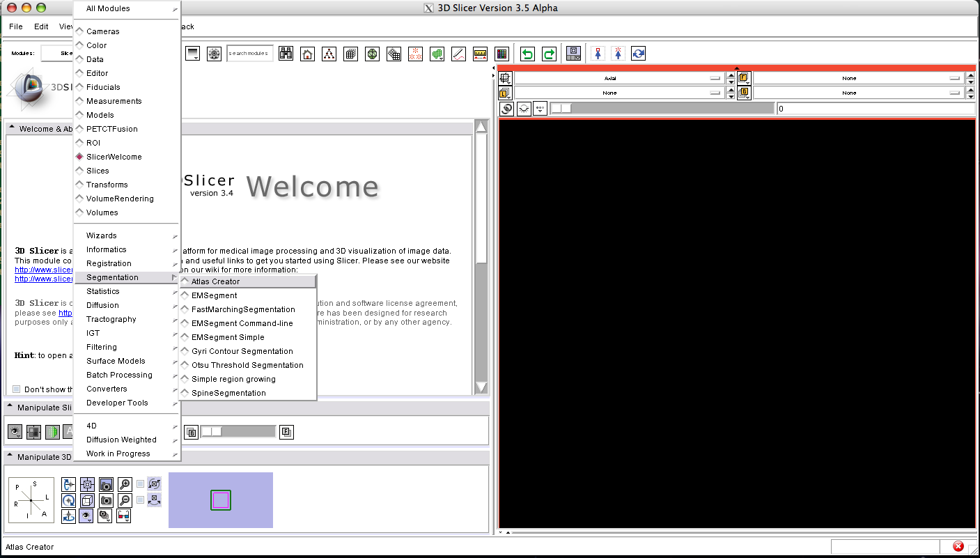The image size is (980, 558).
Task: Click the binoculars search icon
Action: 286,54
